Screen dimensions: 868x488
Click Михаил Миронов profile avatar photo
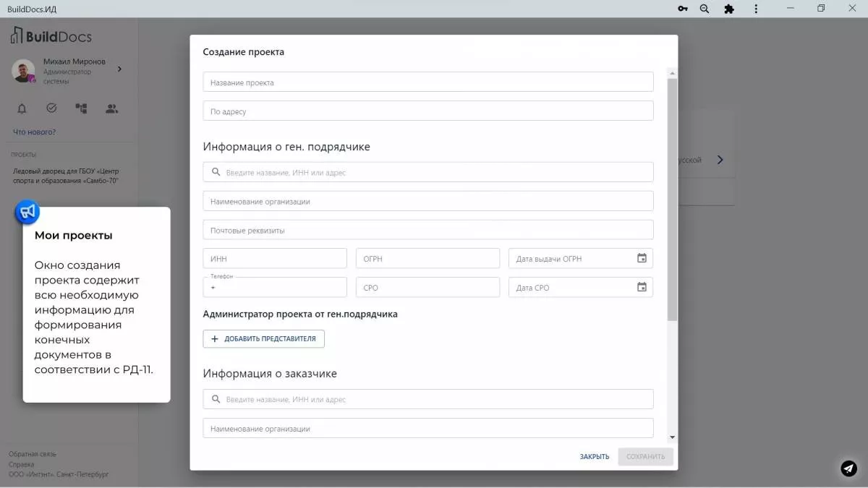pyautogui.click(x=22, y=71)
